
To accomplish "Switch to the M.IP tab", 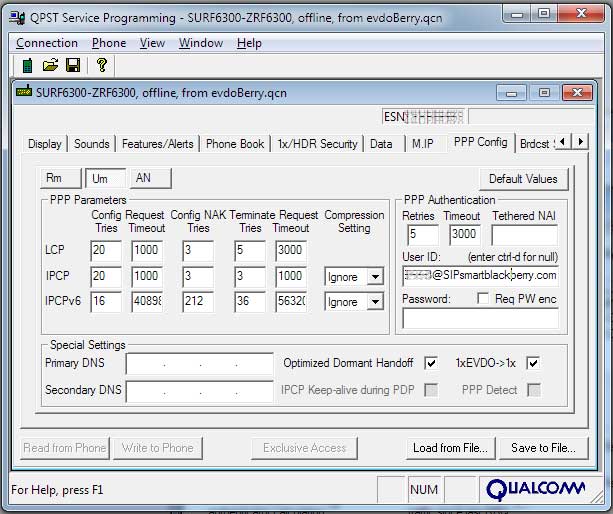I will click(x=423, y=144).
